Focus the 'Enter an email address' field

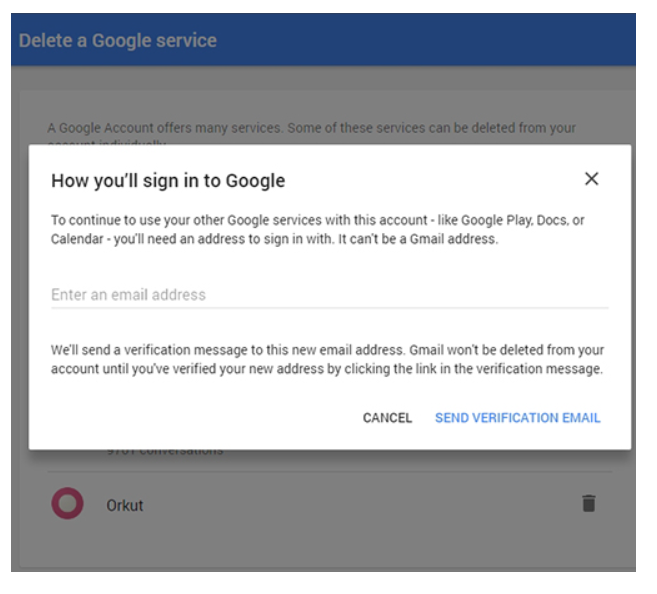pos(328,295)
